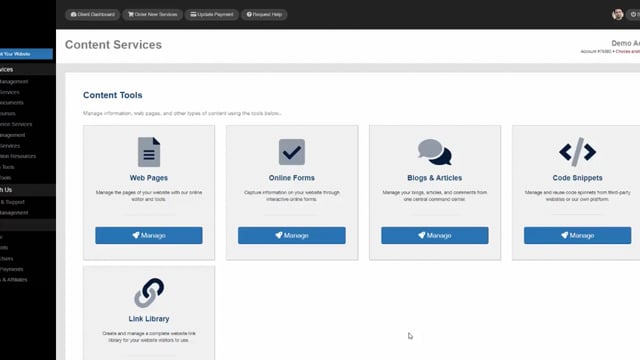The width and height of the screenshot is (640, 360).
Task: Click the Choose another account link
Action: (627, 51)
